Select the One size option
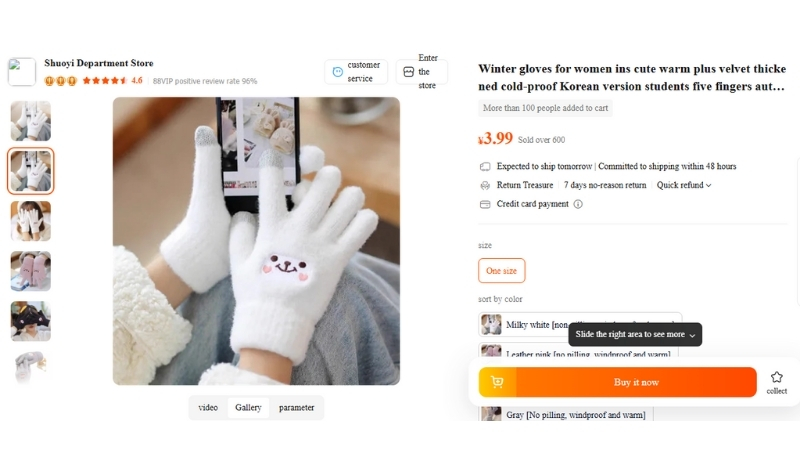Screen dimensions: 800x450 501,270
